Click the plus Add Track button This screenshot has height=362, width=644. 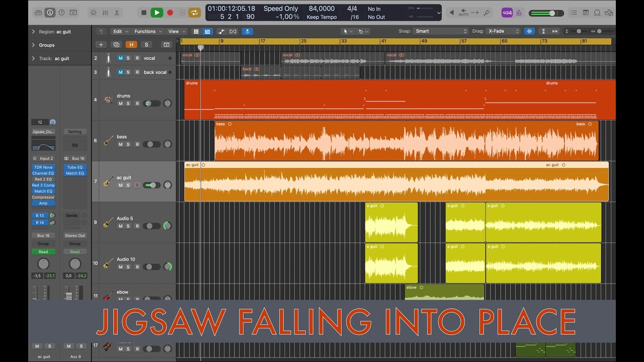pyautogui.click(x=101, y=45)
